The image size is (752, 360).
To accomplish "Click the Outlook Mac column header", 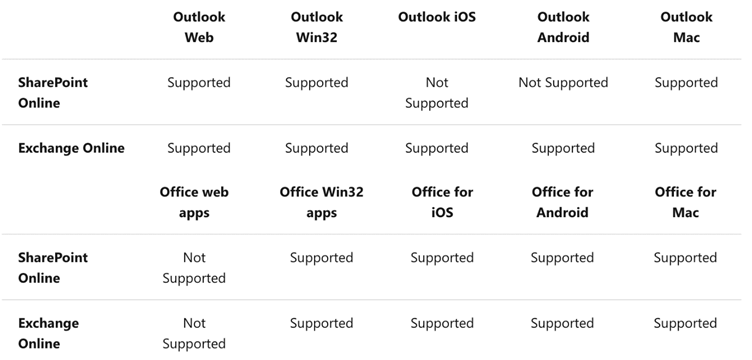I will click(x=686, y=27).
